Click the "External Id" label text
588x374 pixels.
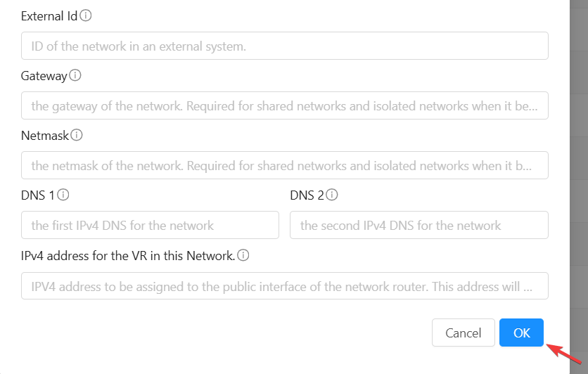[x=49, y=15]
